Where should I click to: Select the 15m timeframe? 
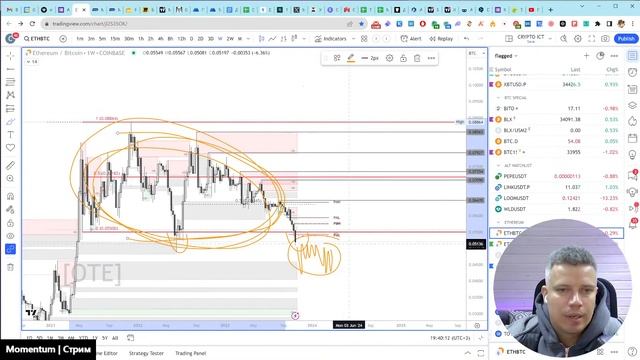115,38
